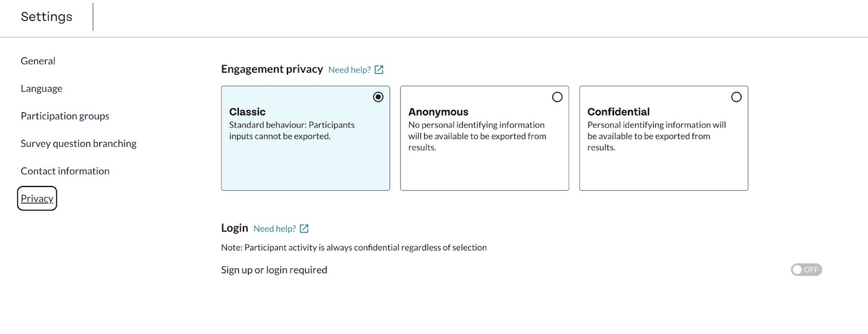
Task: Open external link icon beside Engagement privacy help
Action: click(379, 70)
